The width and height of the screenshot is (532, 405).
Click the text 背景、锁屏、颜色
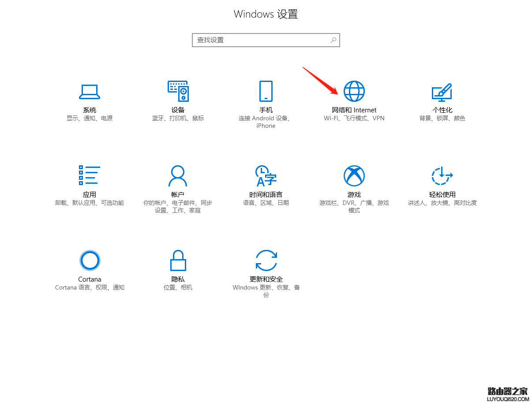442,119
